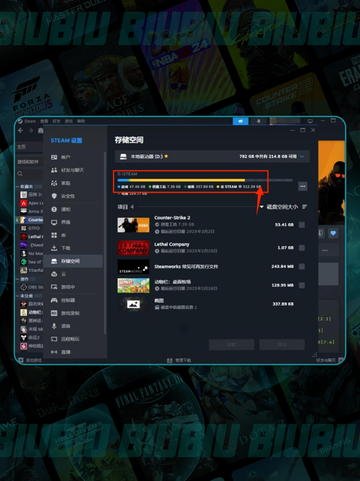Click the settings sidebar scrollbar
Screen dimensions: 360x481
105,243
